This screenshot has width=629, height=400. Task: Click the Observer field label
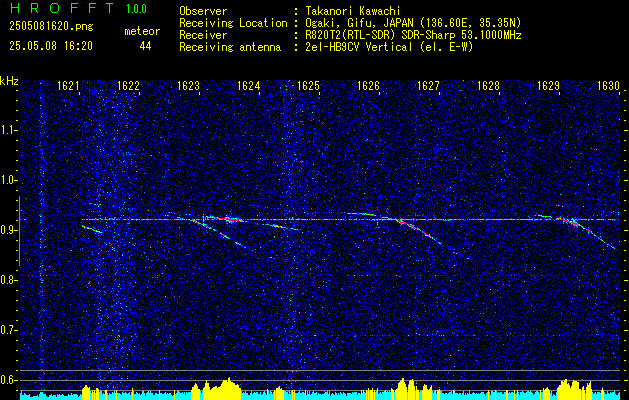[203, 11]
